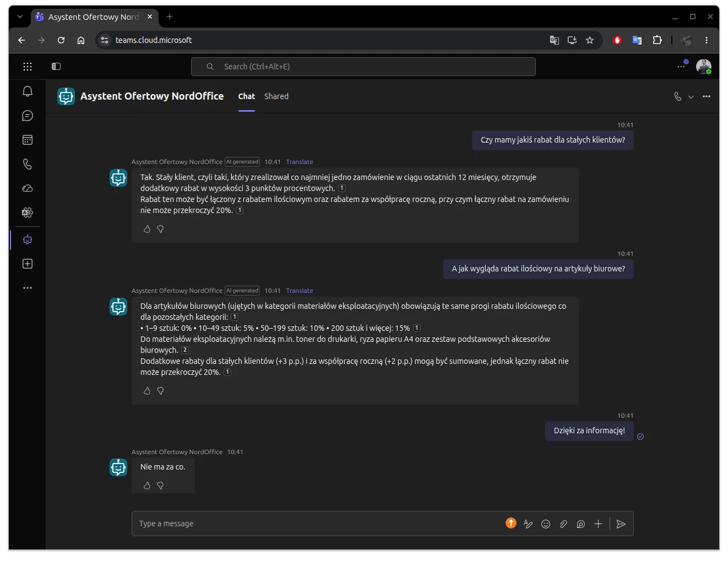Open a new browser tab with plus
Screen dimensions: 728x567
170,17
